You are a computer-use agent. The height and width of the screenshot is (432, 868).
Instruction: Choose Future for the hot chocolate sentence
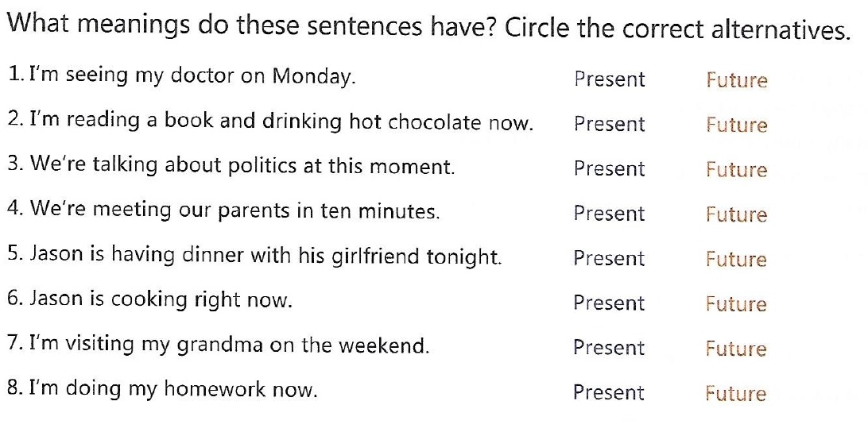(737, 125)
